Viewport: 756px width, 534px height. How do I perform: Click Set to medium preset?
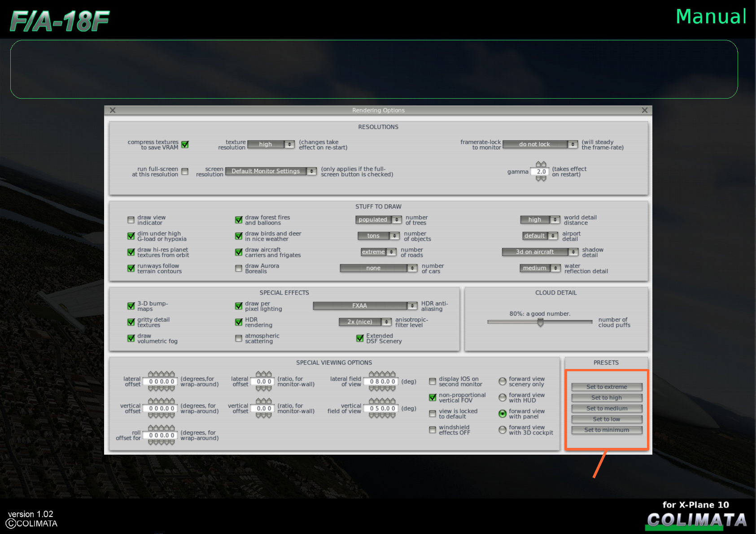[607, 408]
